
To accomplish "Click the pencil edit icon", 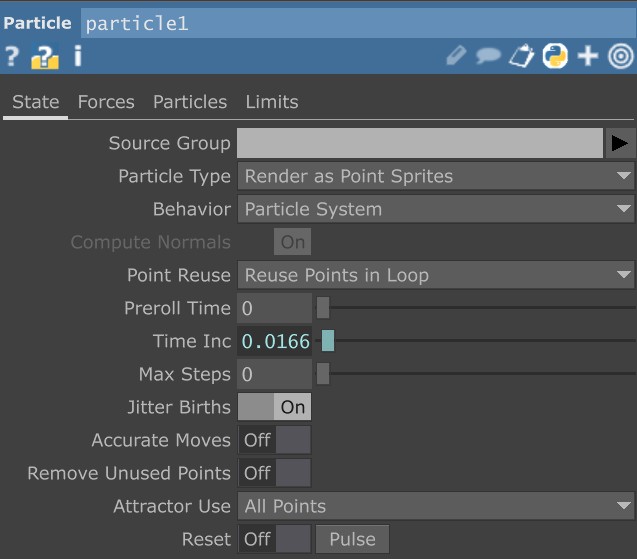I will 456,56.
